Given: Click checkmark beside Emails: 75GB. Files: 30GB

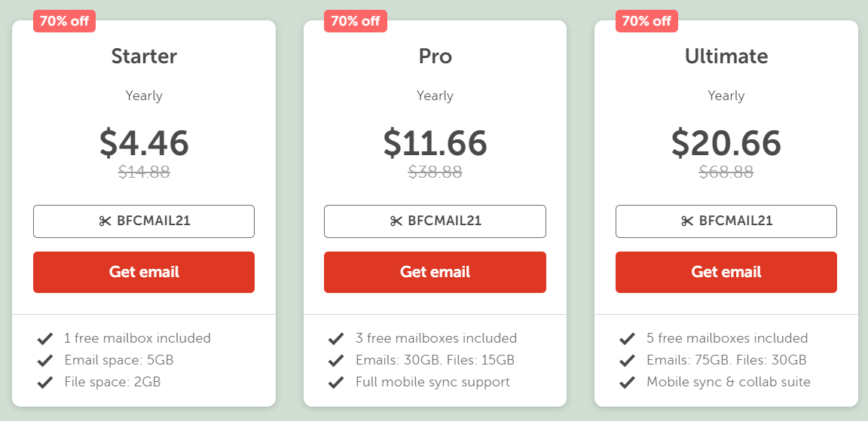Looking at the screenshot, I should pyautogui.click(x=627, y=361).
